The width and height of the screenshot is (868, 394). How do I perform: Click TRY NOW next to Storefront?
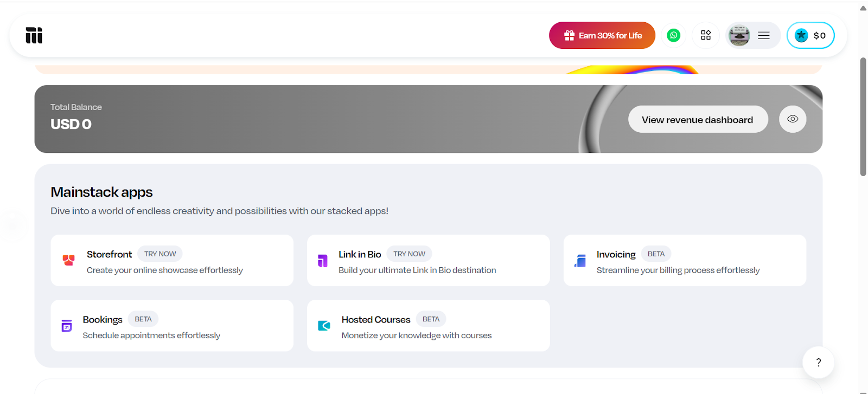(x=159, y=253)
